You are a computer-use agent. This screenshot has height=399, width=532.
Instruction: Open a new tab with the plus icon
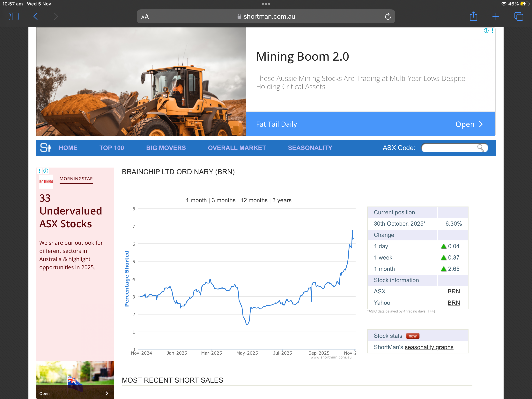tap(496, 16)
